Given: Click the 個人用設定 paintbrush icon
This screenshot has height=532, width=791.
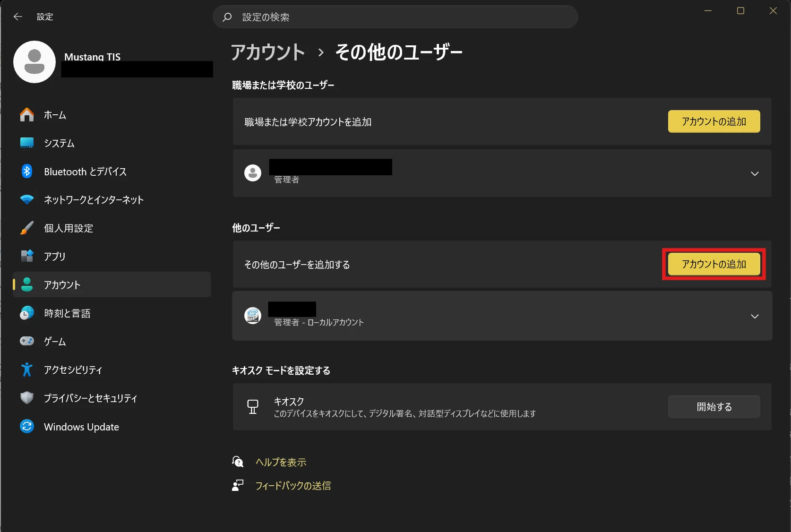Looking at the screenshot, I should (27, 228).
